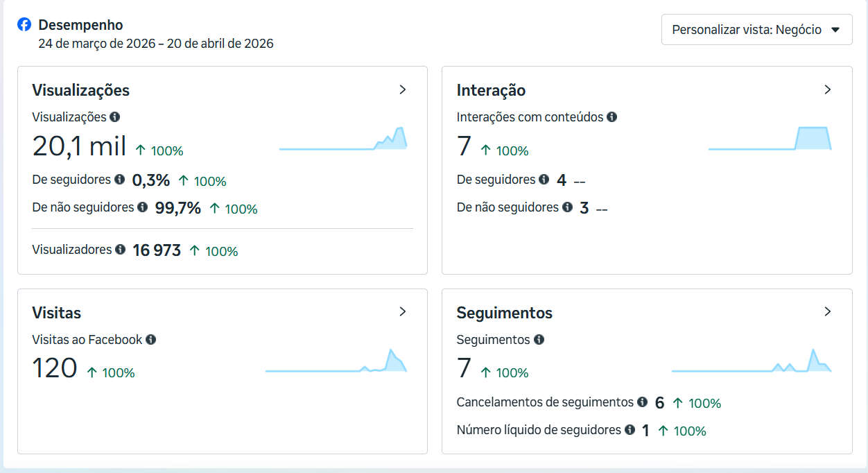
Task: Click info icon beside Cancelamentos de seguimentos
Action: (x=643, y=402)
